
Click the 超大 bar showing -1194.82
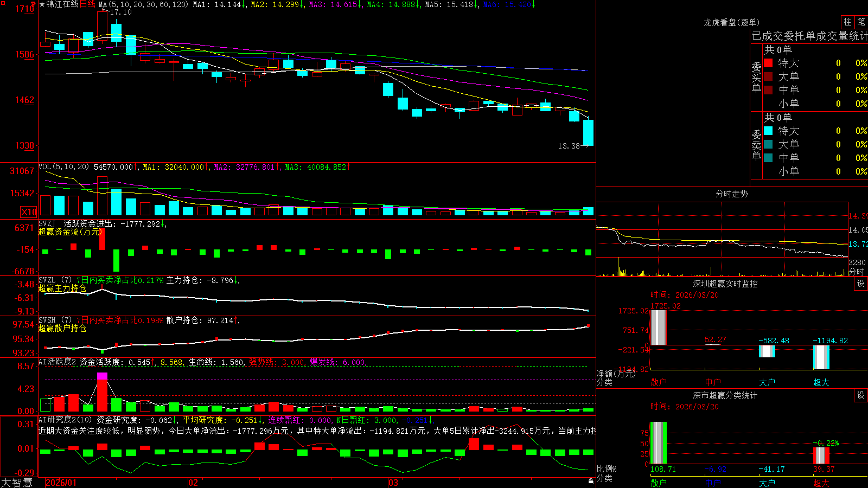pos(821,357)
